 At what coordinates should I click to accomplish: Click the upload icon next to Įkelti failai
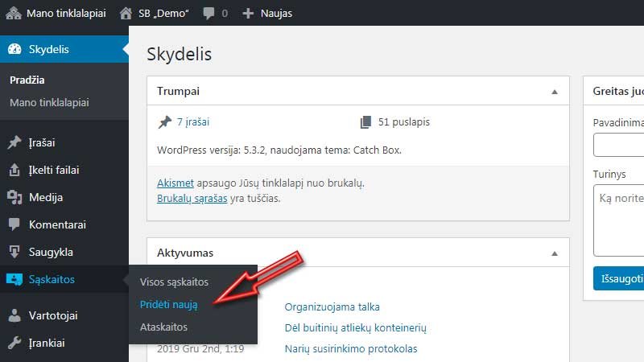tap(14, 170)
